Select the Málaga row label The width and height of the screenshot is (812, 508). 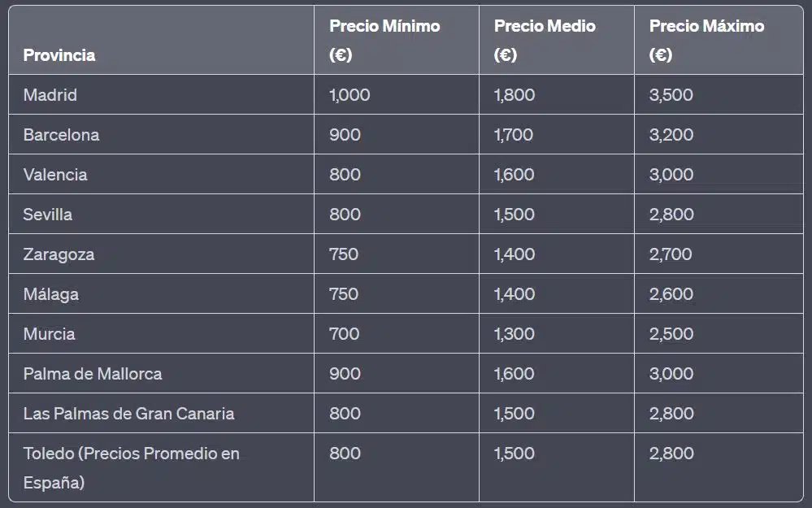[x=51, y=294]
